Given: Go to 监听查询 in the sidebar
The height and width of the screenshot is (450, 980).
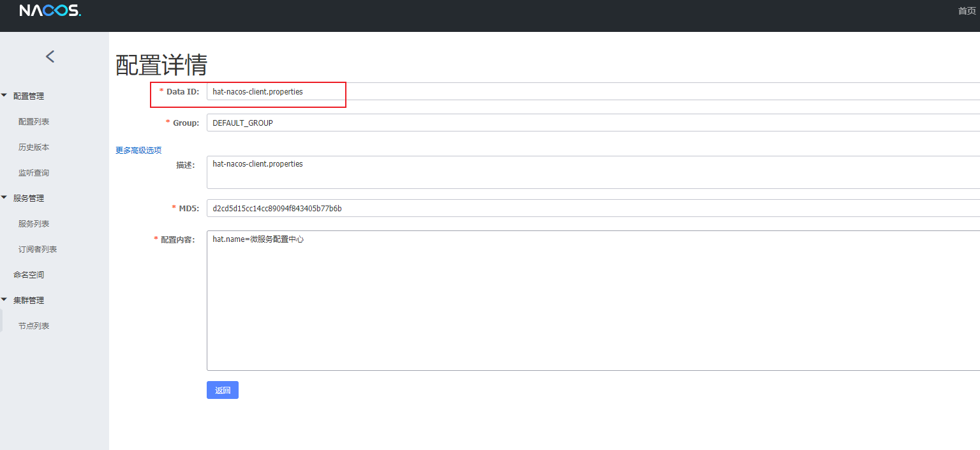Looking at the screenshot, I should (33, 172).
